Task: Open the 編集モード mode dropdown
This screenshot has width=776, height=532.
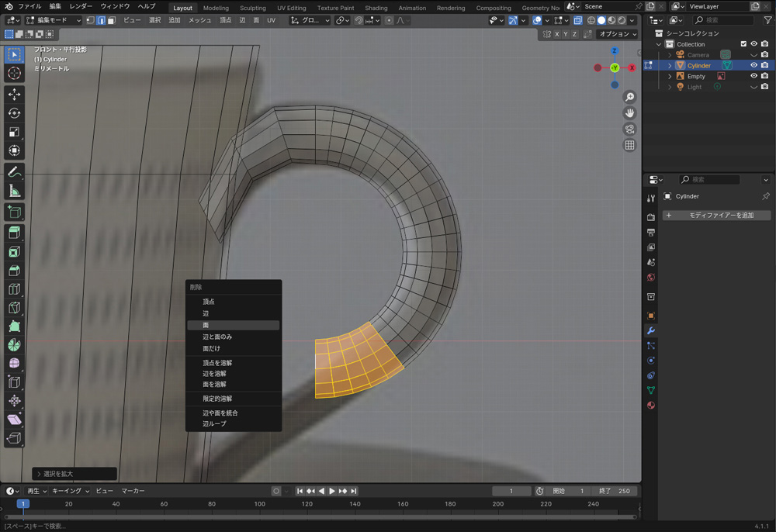Action: 53,20
